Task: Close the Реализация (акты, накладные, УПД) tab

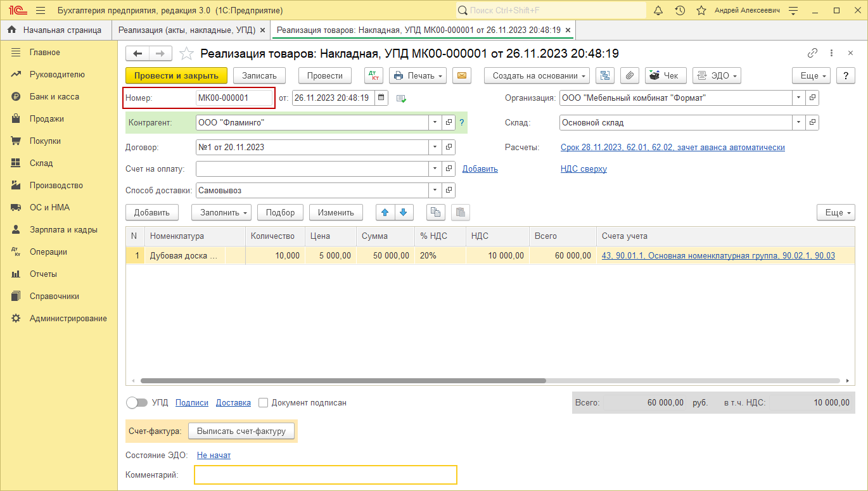Action: click(x=263, y=30)
